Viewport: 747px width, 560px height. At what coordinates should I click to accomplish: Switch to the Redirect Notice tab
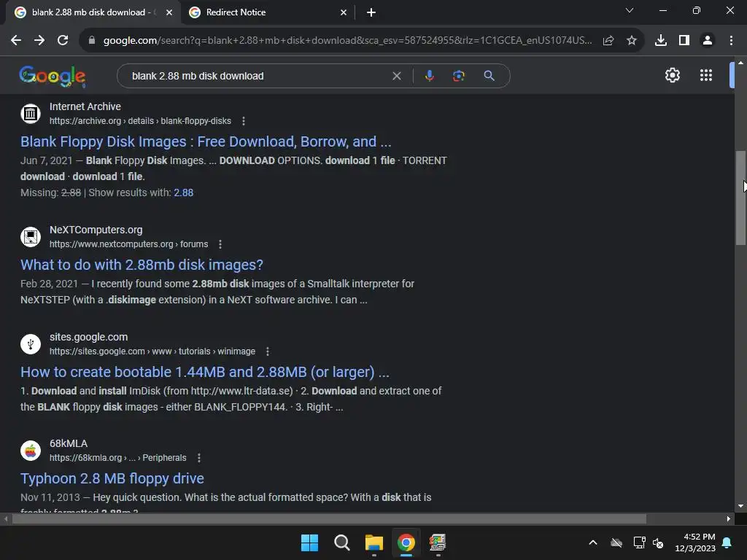pos(268,12)
